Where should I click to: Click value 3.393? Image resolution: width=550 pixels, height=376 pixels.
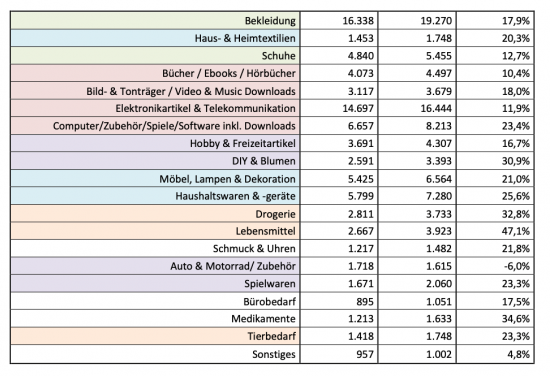(439, 161)
